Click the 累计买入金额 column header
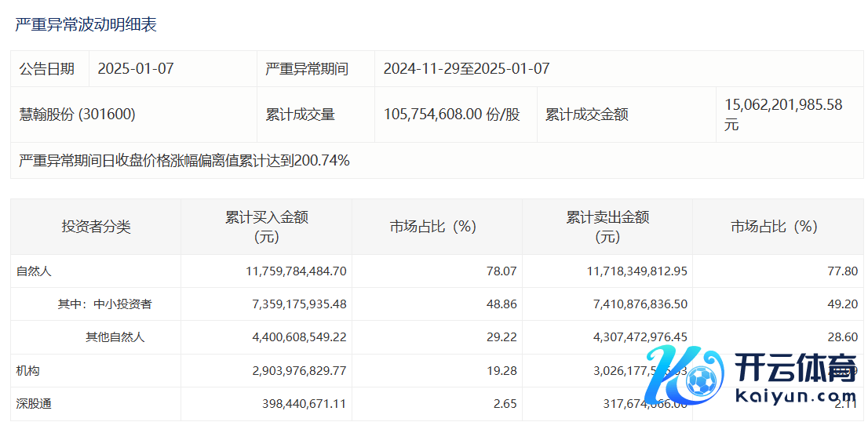This screenshot has height=422, width=868. [266, 227]
